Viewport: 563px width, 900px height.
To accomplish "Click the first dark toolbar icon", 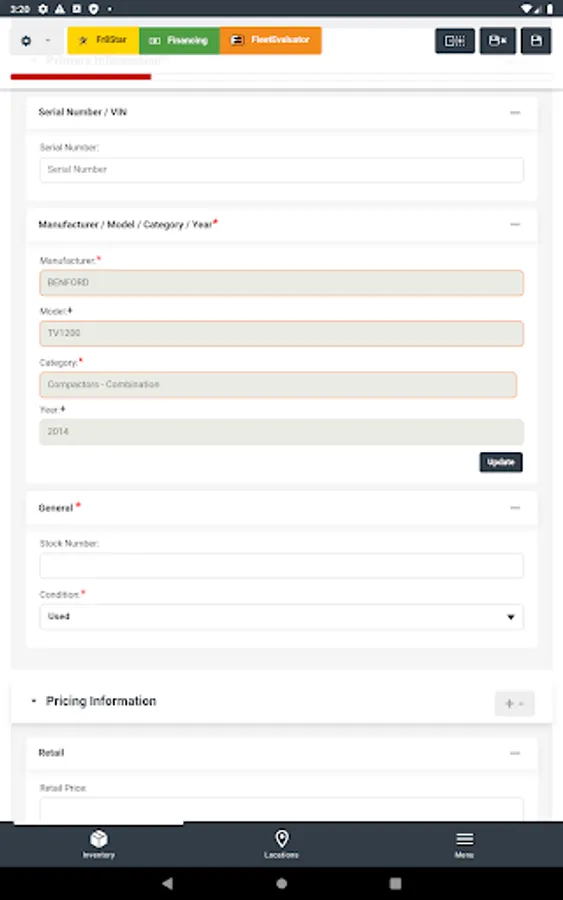I will tap(455, 41).
